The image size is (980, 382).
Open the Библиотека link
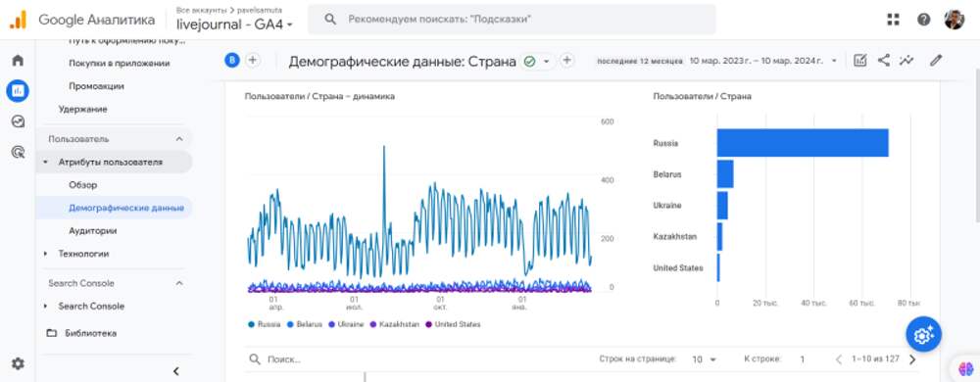point(90,333)
